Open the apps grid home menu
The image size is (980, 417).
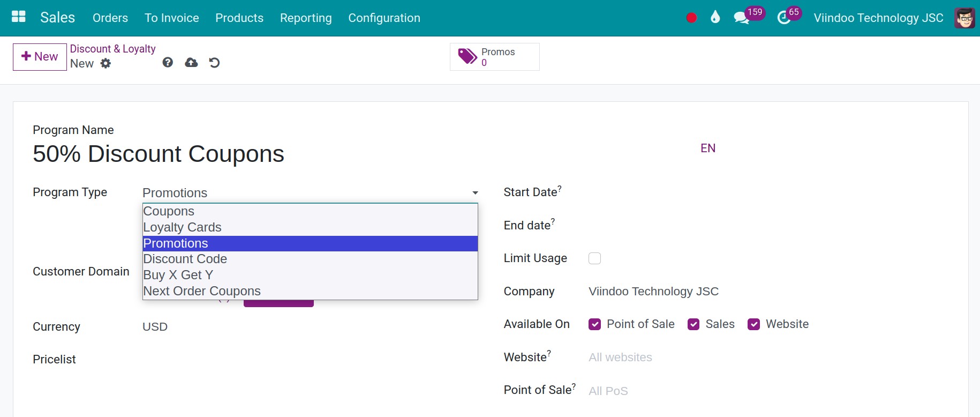coord(19,17)
